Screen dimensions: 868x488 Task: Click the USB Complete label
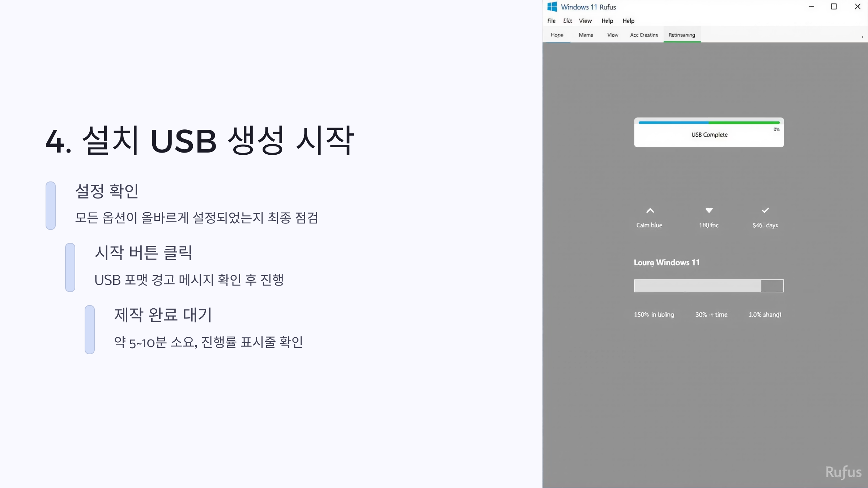[x=709, y=135]
